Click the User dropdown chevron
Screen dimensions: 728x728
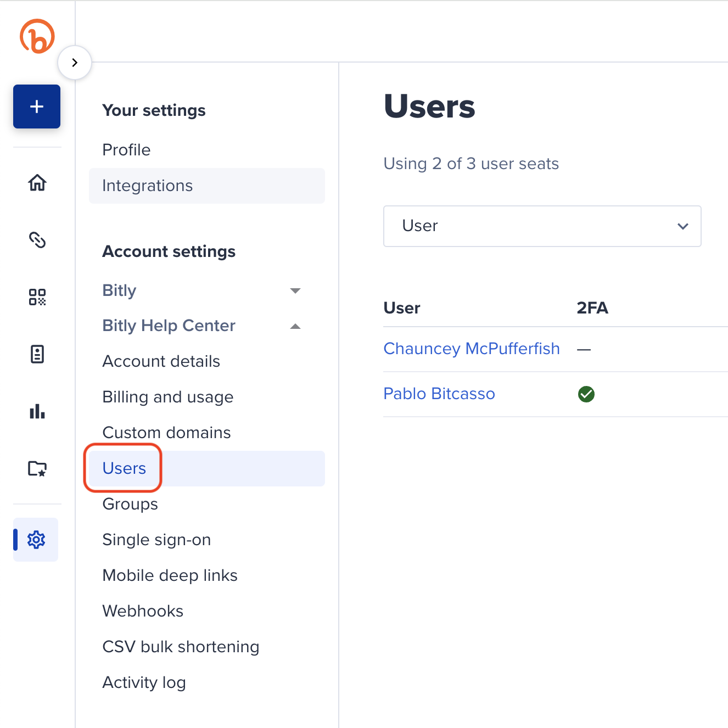683,226
